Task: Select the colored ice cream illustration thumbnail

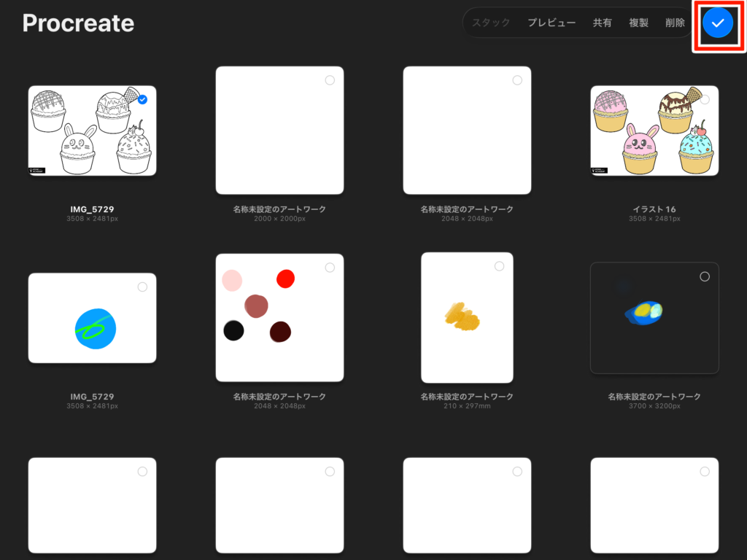Action: point(654,131)
